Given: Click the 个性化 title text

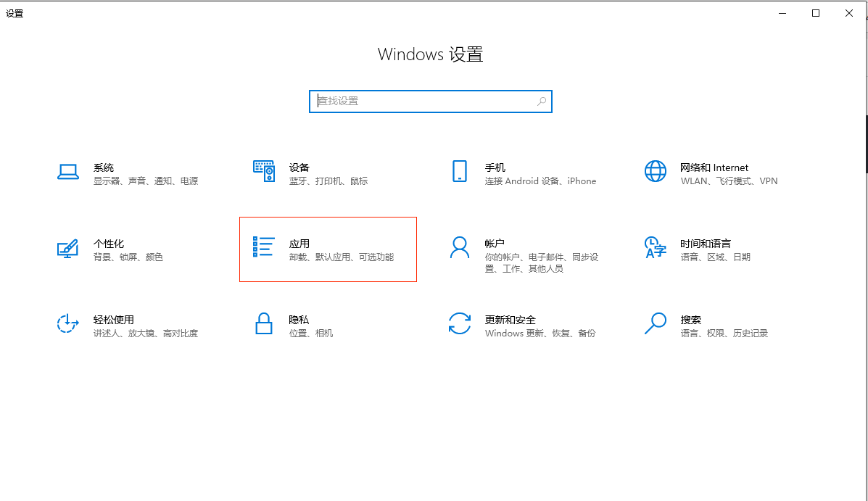Looking at the screenshot, I should tap(109, 244).
